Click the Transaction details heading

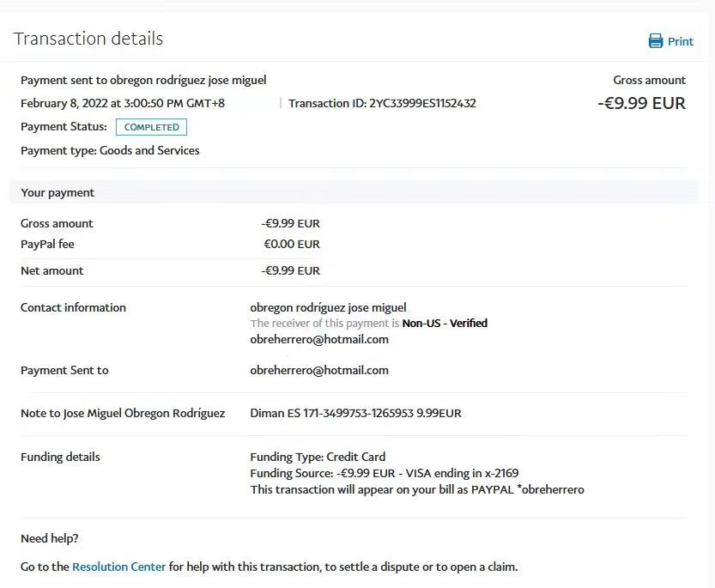pos(88,39)
